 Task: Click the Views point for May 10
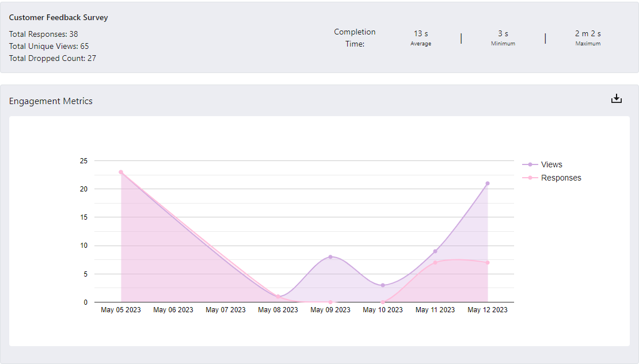[x=383, y=285]
